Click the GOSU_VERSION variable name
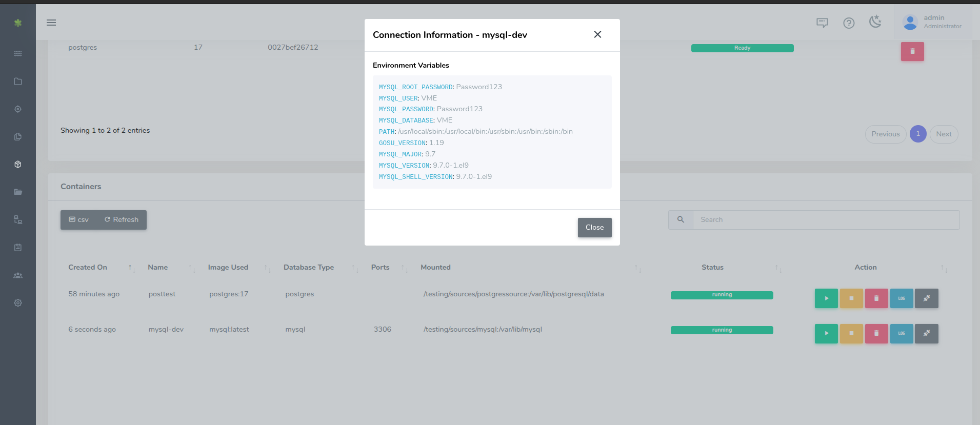This screenshot has width=980, height=425. tap(403, 143)
